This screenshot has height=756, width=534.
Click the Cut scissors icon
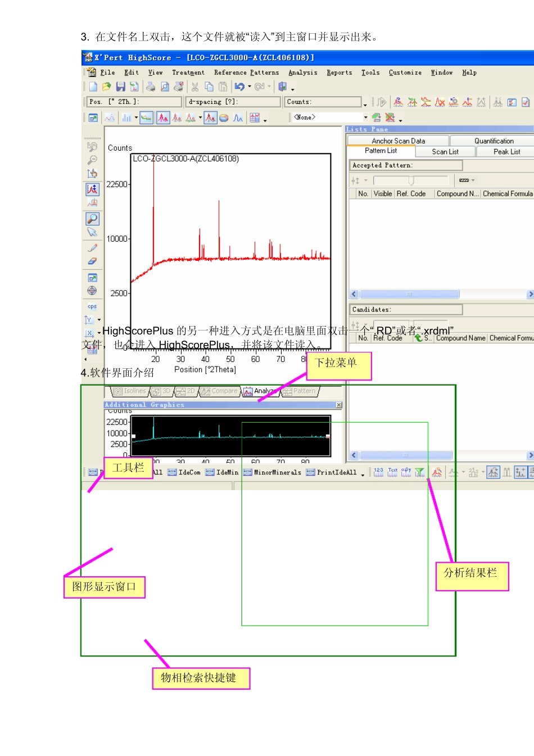(195, 87)
